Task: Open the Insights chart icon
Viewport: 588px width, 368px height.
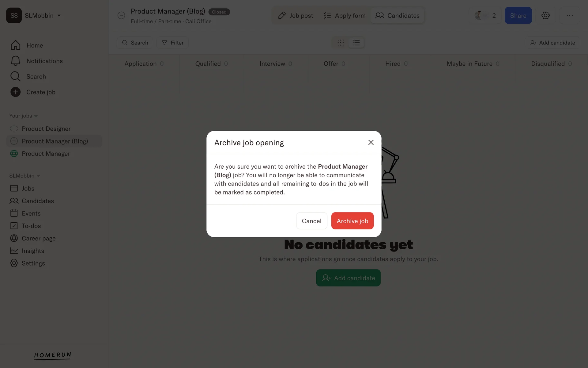Action: point(14,251)
